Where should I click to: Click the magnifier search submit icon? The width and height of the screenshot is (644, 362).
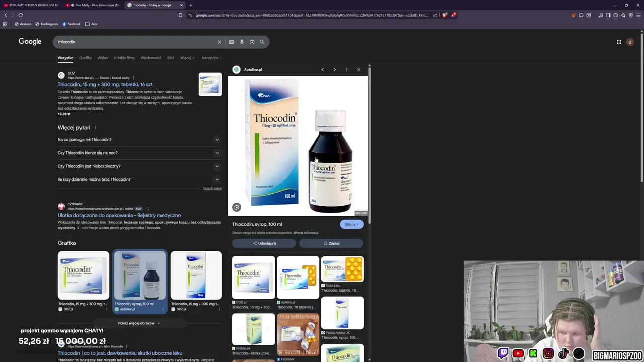coord(262,42)
